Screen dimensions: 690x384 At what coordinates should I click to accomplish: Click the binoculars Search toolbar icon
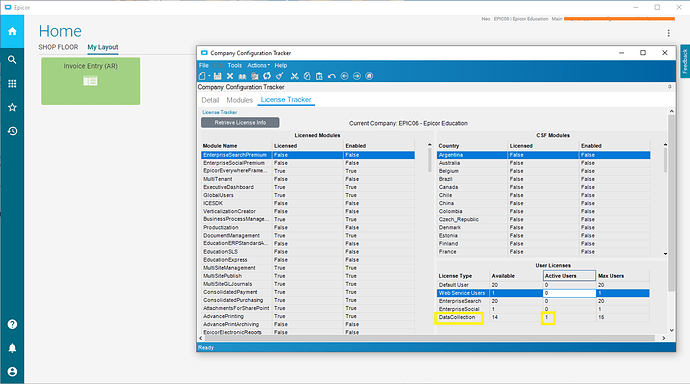(242, 76)
